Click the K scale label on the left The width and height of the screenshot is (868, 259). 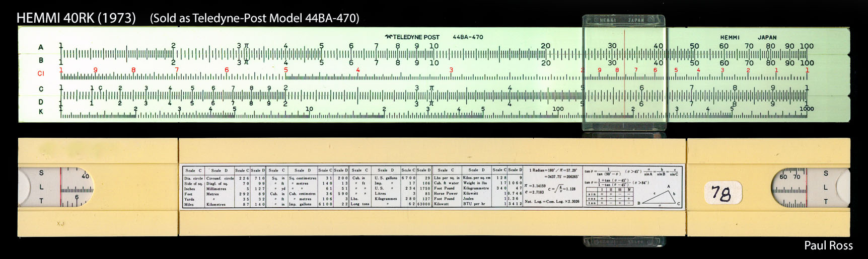41,112
